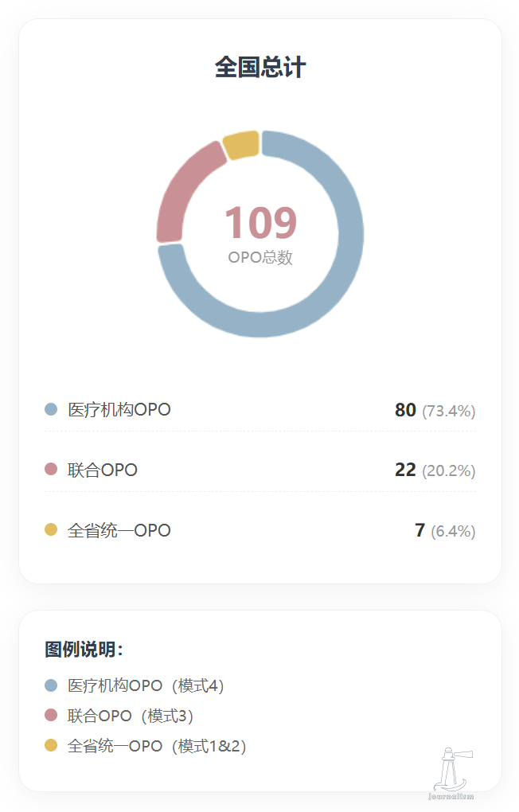Click the 全国总计 heading
The image size is (519, 812).
260,68
